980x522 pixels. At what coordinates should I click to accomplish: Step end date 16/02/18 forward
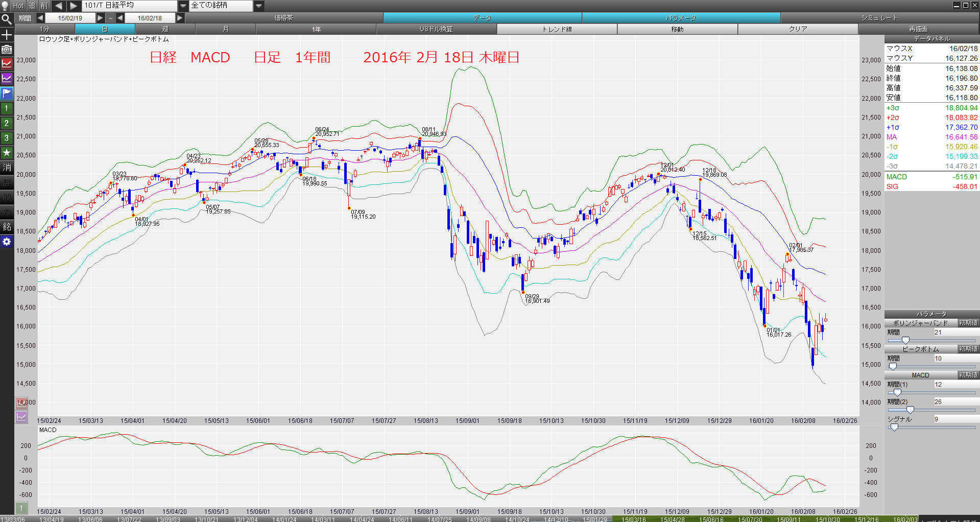180,18
